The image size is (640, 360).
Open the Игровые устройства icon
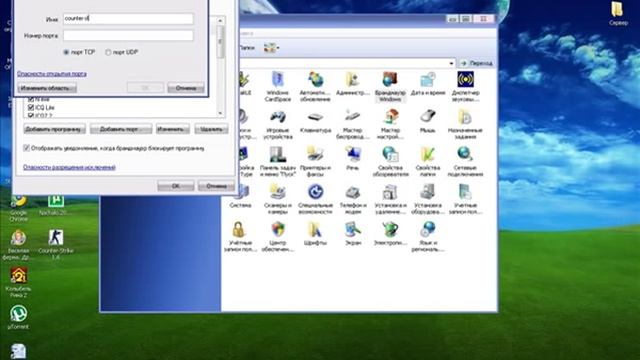pos(278,124)
